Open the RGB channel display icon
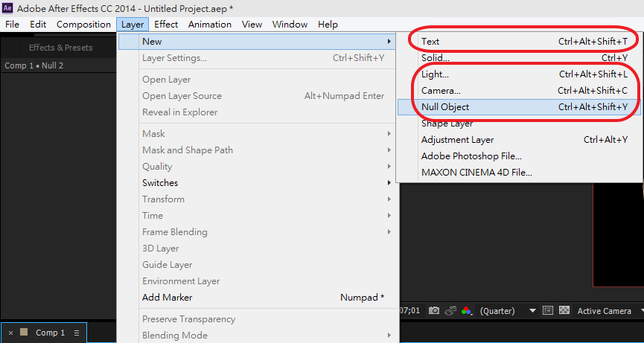 466,310
